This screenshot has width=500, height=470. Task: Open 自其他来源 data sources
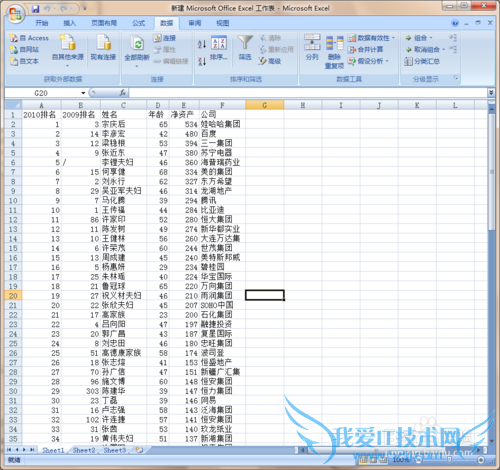pos(68,50)
